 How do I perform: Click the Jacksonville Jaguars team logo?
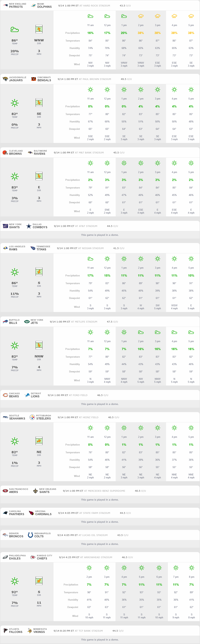point(5,79)
